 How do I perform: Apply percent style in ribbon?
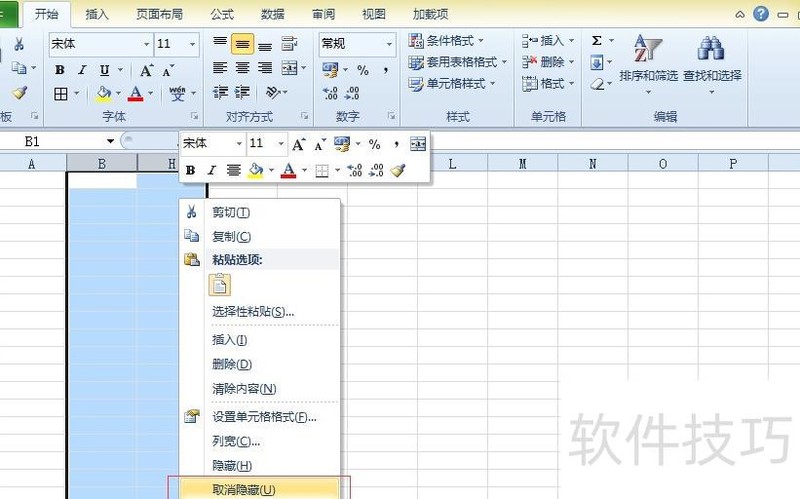pos(363,70)
